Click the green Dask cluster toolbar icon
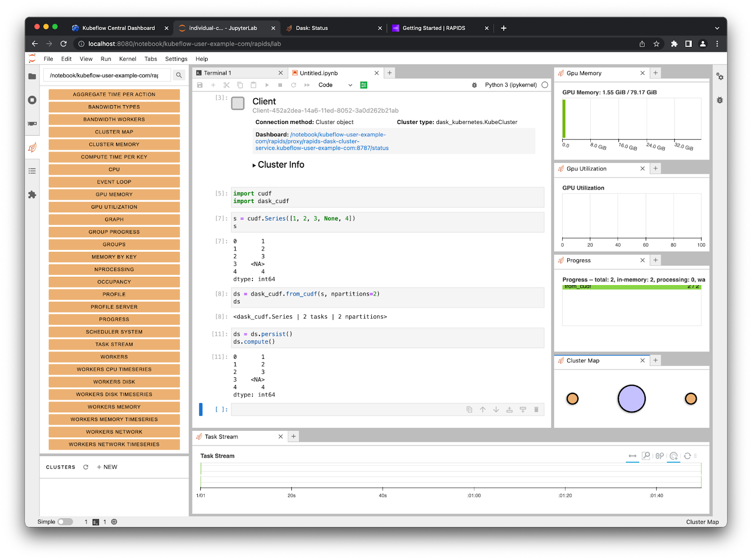Image resolution: width=752 pixels, height=560 pixels. [364, 85]
